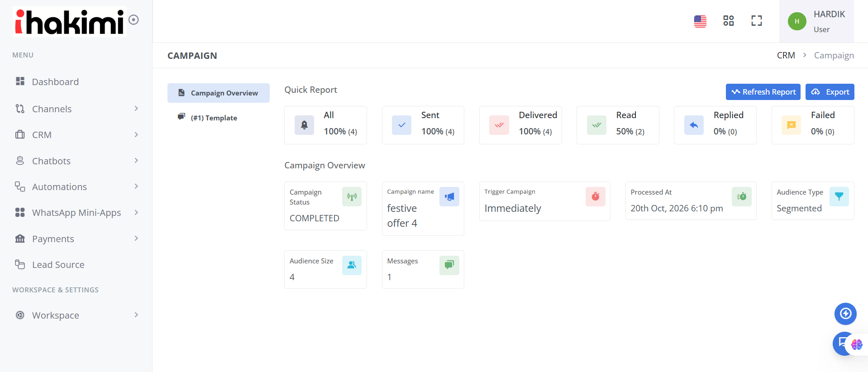Click the Read double-check icon
This screenshot has height=372, width=868.
pyautogui.click(x=597, y=125)
